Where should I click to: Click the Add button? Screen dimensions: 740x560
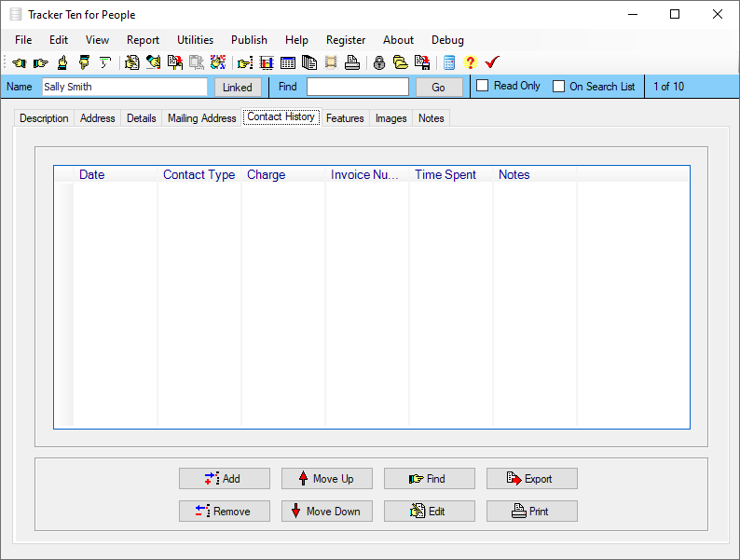(x=225, y=478)
